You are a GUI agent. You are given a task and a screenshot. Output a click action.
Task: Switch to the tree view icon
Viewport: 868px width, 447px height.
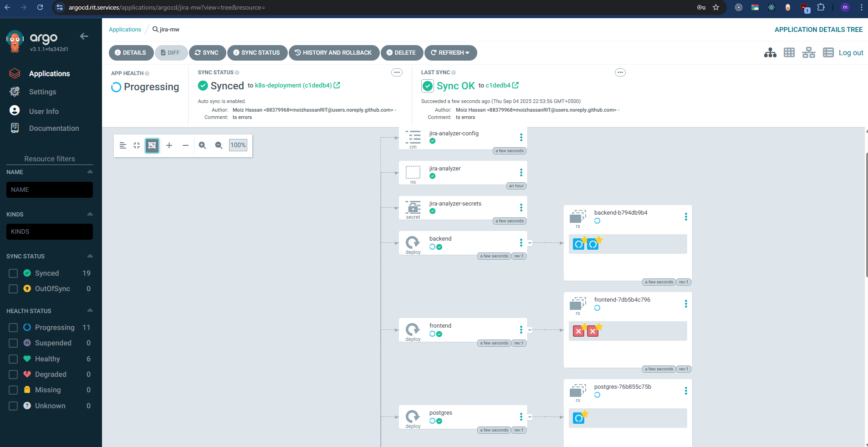[770, 53]
